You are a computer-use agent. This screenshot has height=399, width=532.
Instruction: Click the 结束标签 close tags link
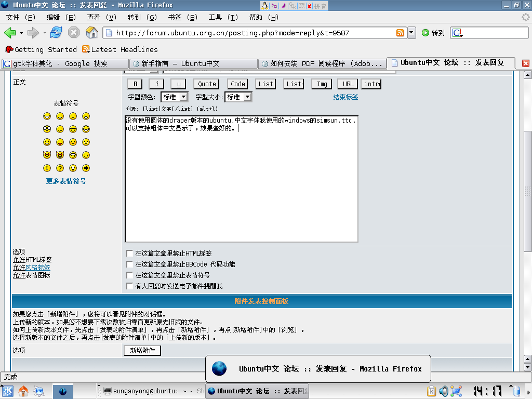pos(345,97)
